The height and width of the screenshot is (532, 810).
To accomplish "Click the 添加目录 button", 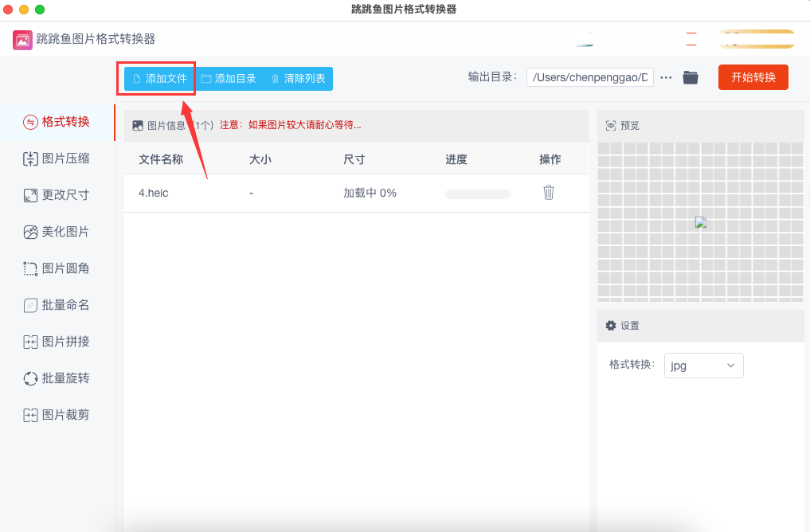I will click(x=229, y=79).
